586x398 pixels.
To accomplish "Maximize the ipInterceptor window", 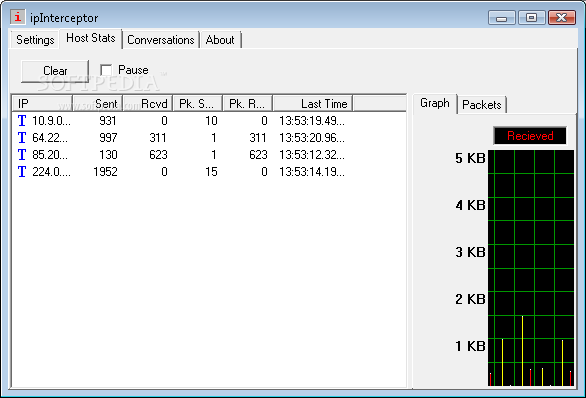I will 531,18.
